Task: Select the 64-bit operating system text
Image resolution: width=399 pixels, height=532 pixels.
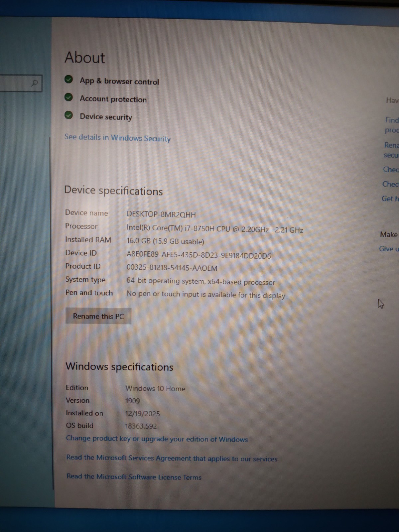Action: click(x=201, y=282)
